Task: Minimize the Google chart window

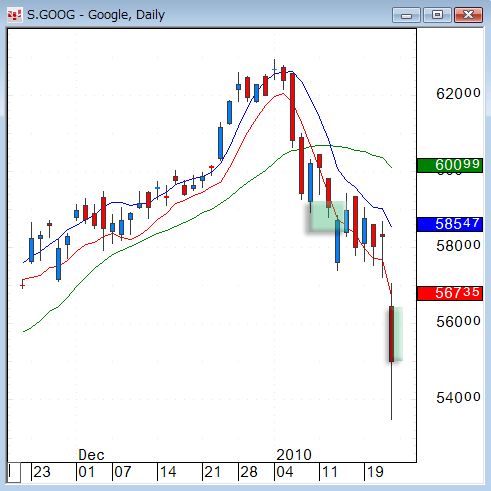Action: (x=406, y=15)
